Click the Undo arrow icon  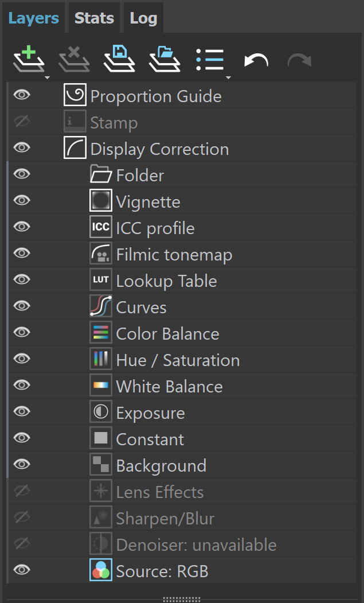point(256,61)
